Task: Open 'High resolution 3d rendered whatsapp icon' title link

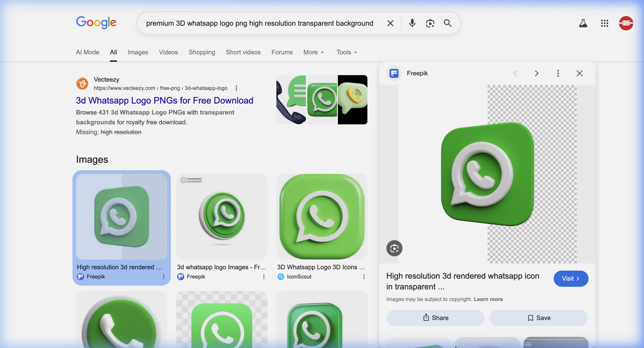Action: tap(463, 281)
